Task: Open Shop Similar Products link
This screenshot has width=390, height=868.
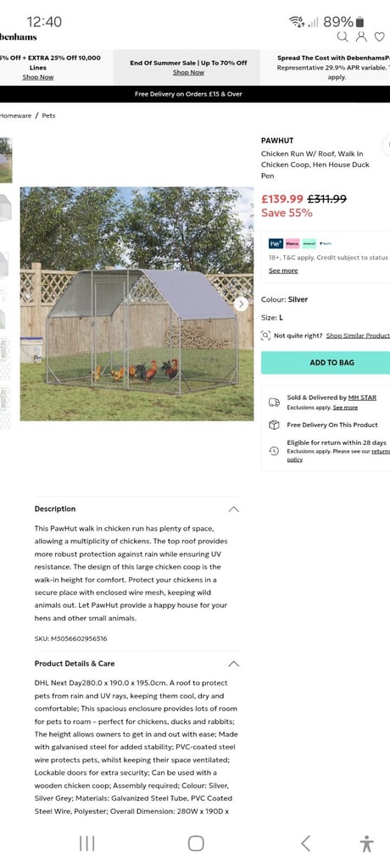Action: (x=358, y=336)
